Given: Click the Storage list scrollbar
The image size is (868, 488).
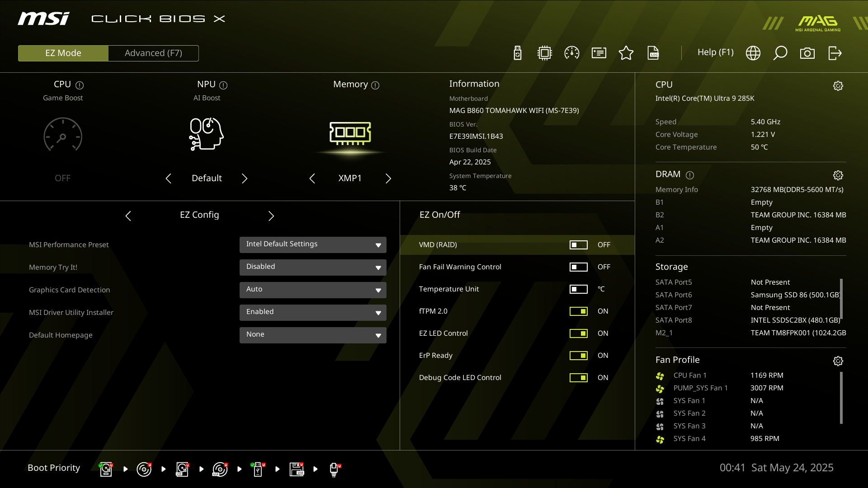Looking at the screenshot, I should pyautogui.click(x=841, y=298).
